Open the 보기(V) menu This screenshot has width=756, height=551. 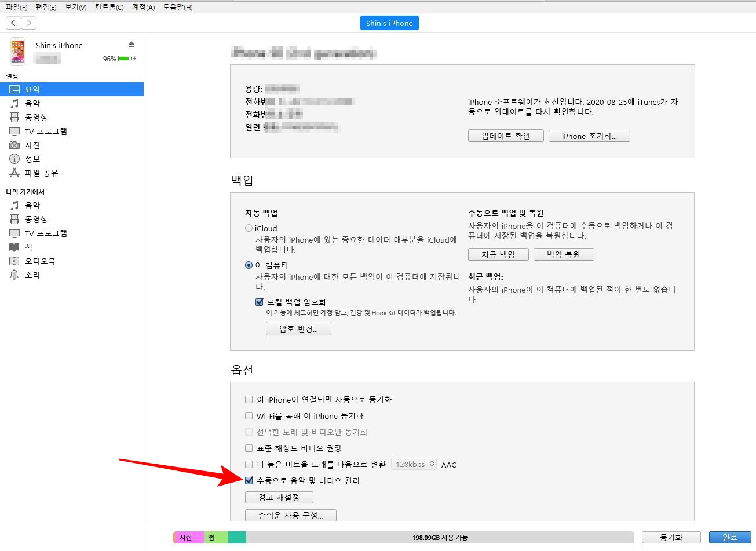click(x=75, y=7)
